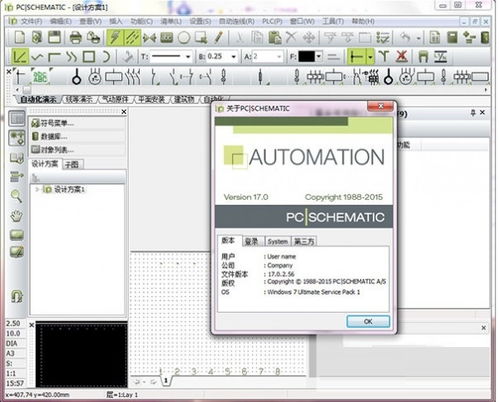
Task: Click the black F color swatch
Action: tap(306, 57)
